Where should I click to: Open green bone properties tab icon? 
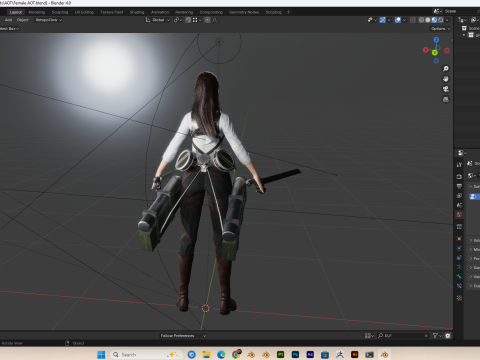(459, 276)
